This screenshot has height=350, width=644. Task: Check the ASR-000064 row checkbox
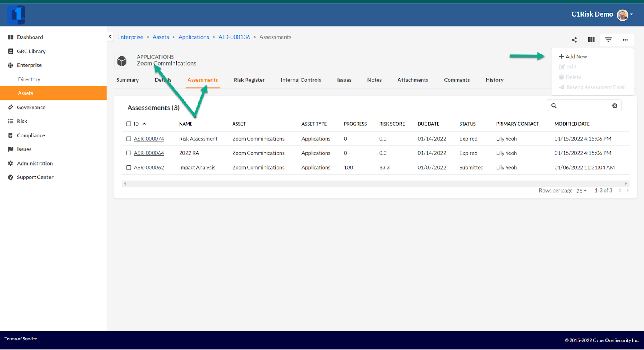pyautogui.click(x=129, y=153)
